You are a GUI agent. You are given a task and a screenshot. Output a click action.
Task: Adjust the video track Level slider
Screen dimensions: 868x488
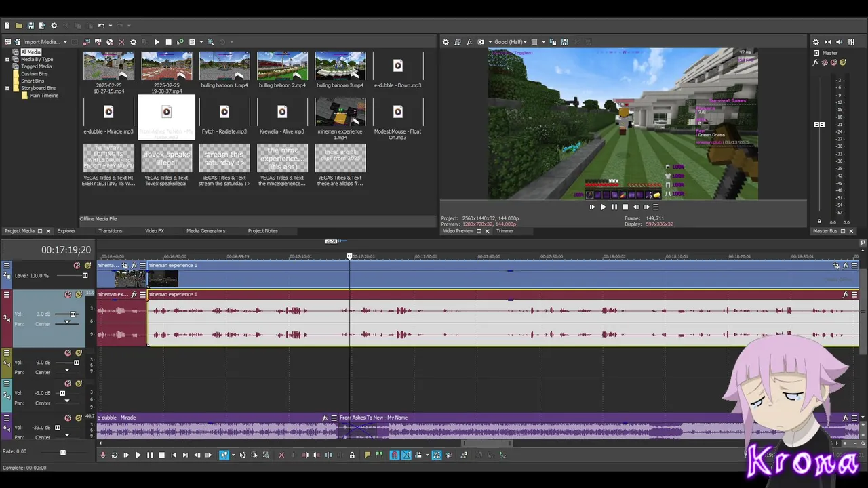(85, 276)
